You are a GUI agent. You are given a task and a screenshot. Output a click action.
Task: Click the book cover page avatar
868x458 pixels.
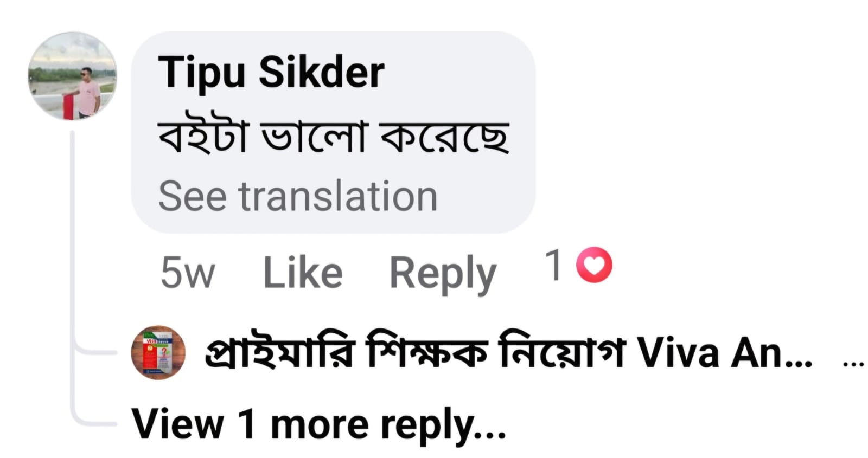click(x=158, y=353)
